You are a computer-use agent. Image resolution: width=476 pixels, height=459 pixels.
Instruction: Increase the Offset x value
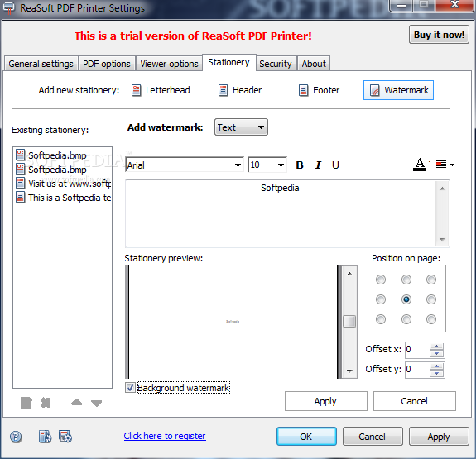coord(436,347)
